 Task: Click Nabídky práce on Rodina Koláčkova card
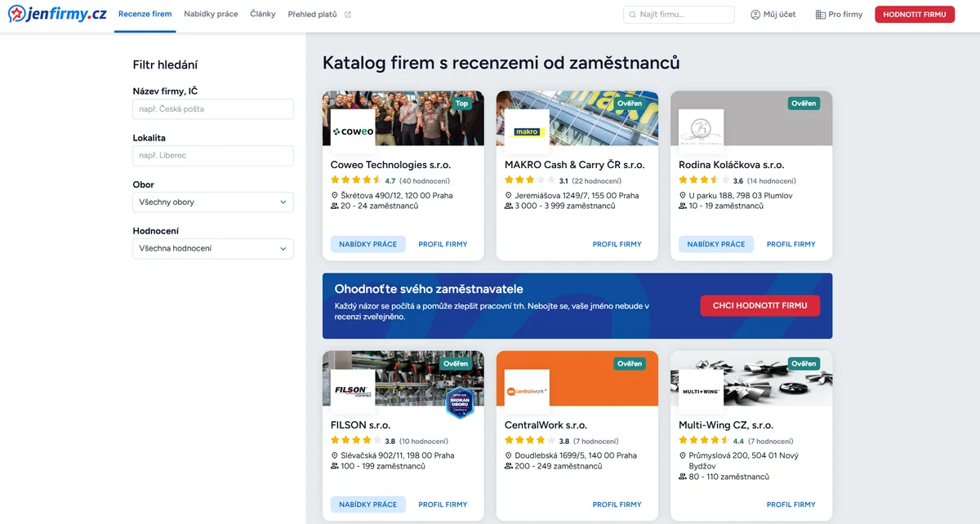click(716, 244)
